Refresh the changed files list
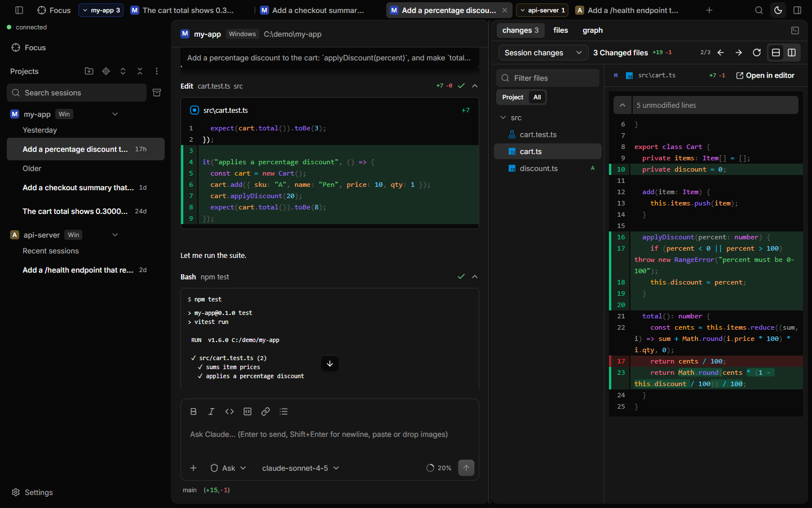 click(757, 52)
